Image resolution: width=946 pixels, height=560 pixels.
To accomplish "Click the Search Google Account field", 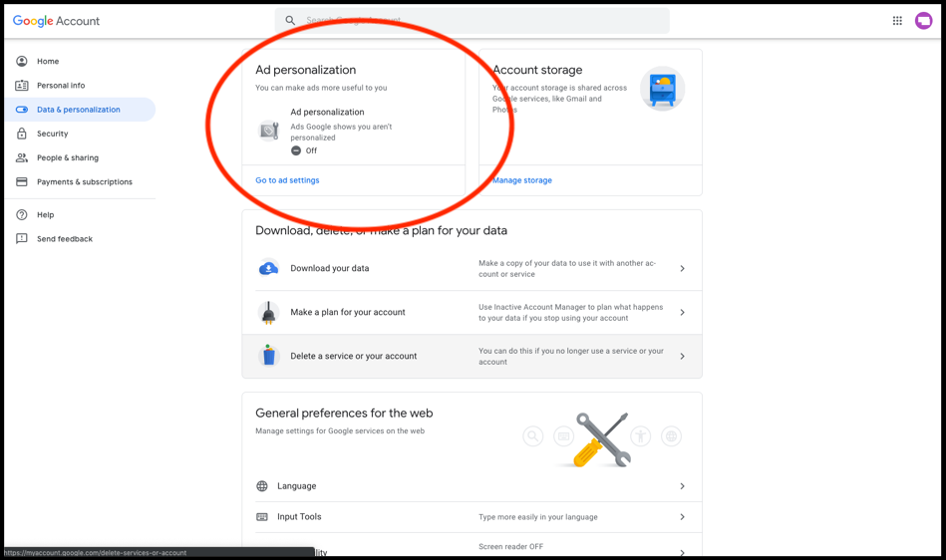I will [x=472, y=21].
